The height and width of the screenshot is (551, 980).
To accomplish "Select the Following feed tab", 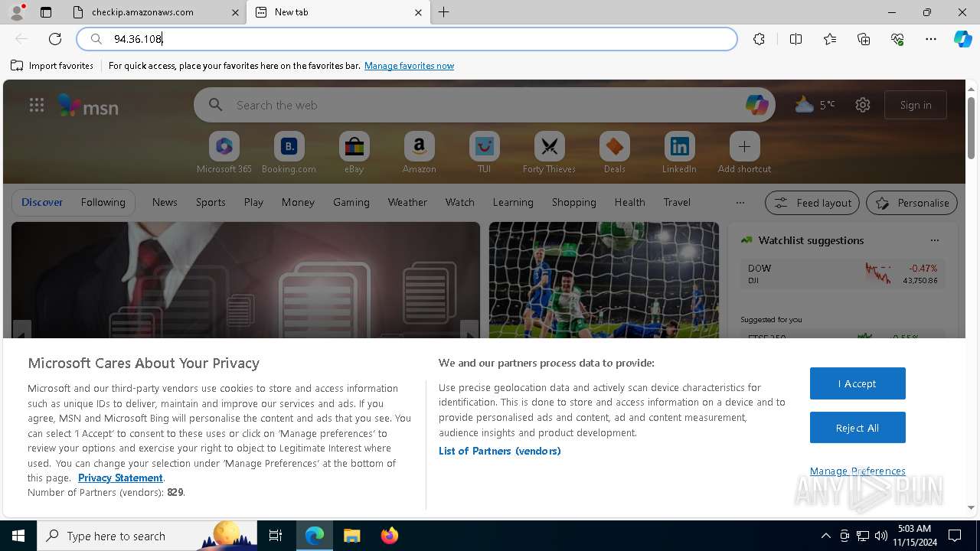I will click(103, 202).
